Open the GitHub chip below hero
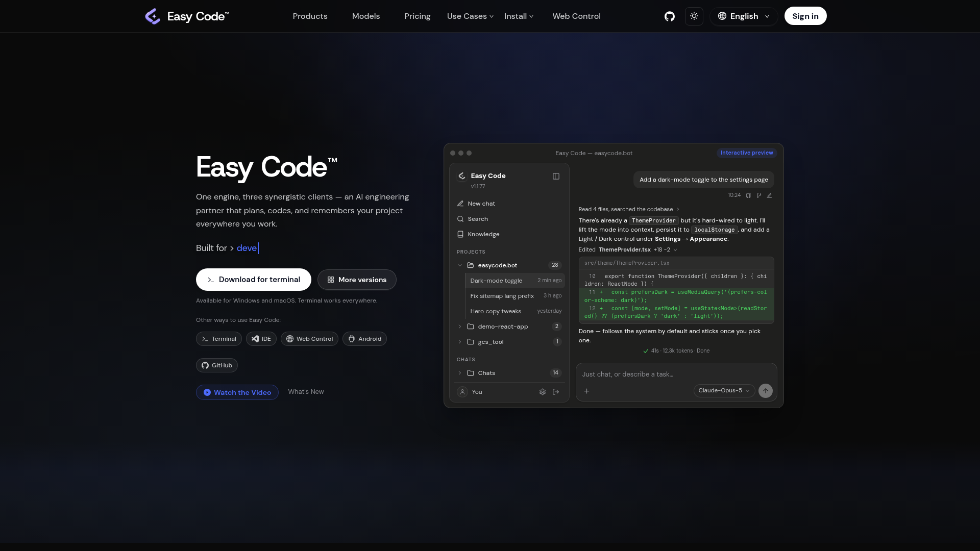 click(217, 365)
